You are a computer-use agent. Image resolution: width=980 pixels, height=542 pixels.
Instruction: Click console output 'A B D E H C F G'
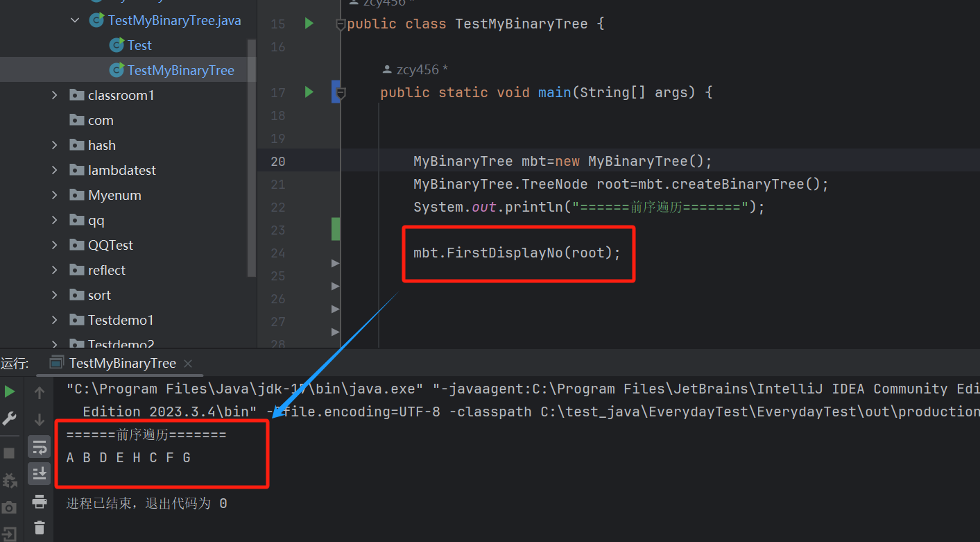tap(128, 457)
